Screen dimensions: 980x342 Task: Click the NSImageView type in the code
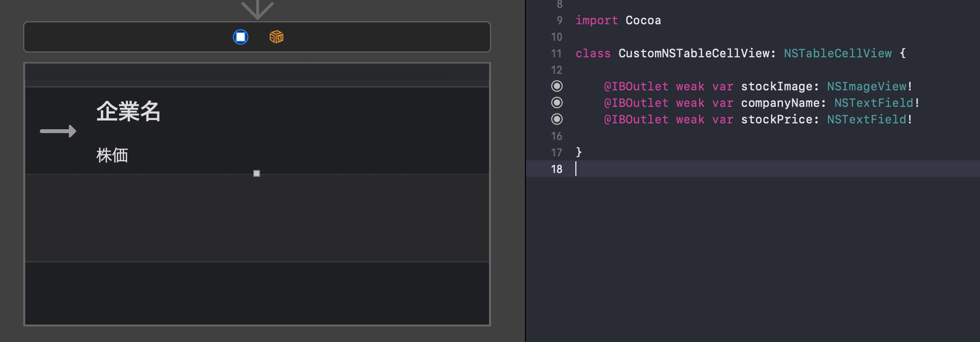pos(866,86)
